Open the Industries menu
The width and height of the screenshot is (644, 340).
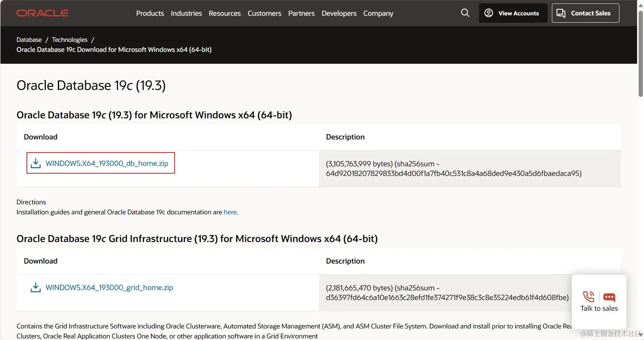[x=186, y=13]
